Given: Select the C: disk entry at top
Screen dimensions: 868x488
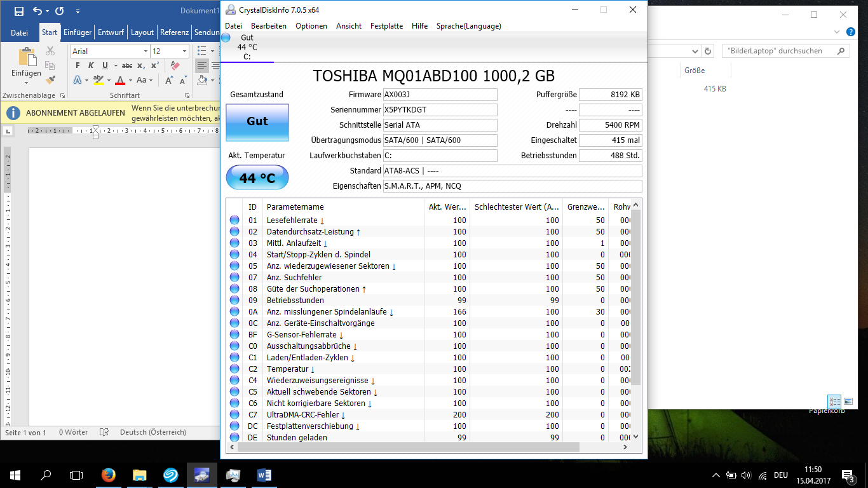Looking at the screenshot, I should (x=247, y=47).
